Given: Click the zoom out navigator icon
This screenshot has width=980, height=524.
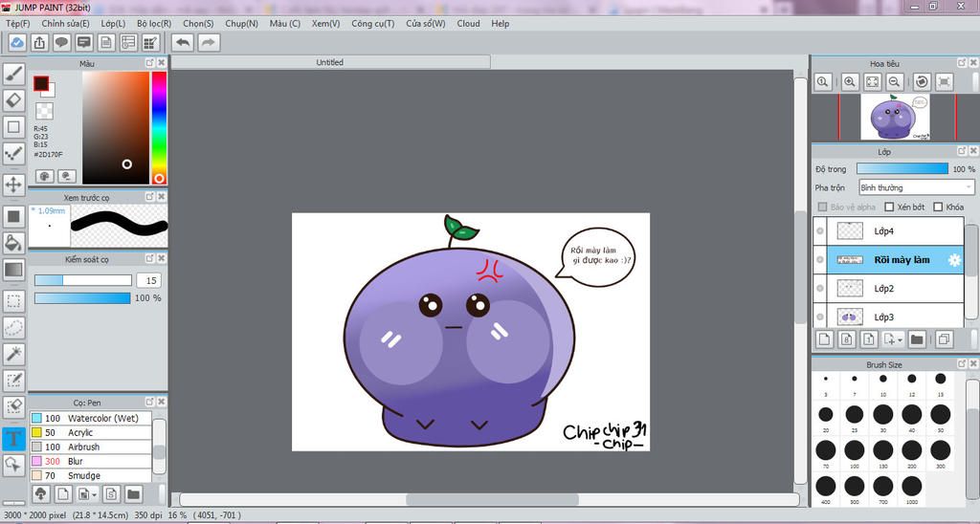Looking at the screenshot, I should pos(895,82).
